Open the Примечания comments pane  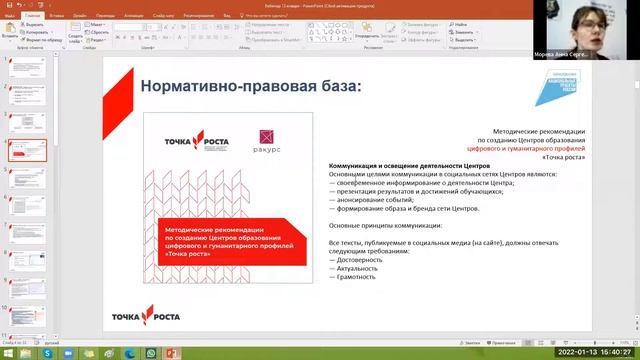[x=501, y=343]
